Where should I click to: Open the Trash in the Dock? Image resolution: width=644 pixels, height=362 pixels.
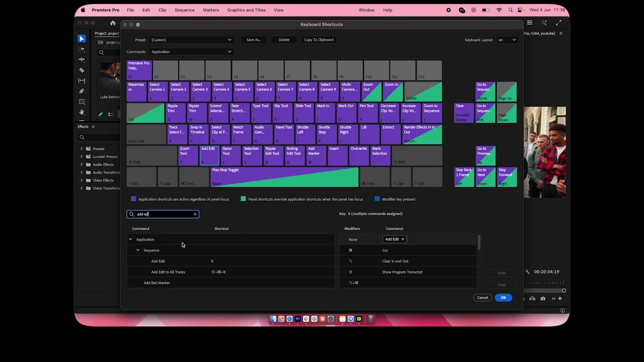tap(371, 319)
